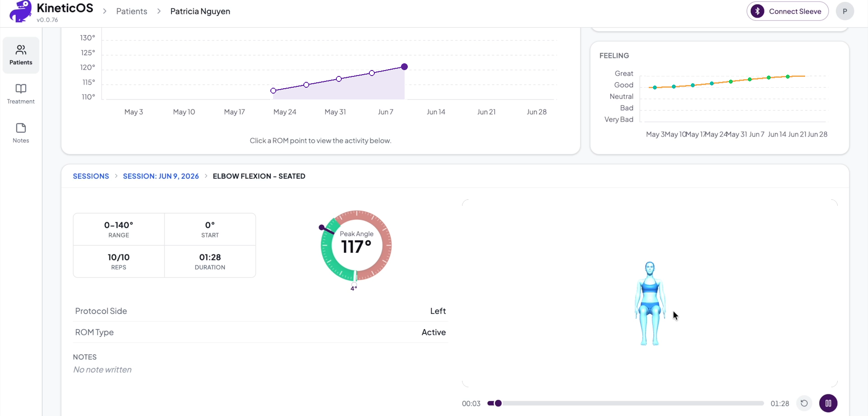
Task: Click the ROM Type value Active
Action: 434,332
